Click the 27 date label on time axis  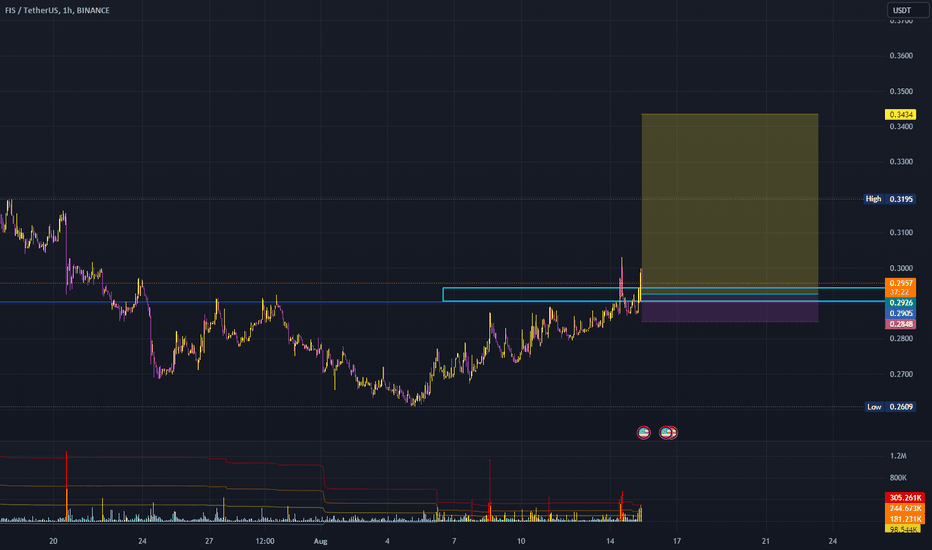[x=209, y=541]
